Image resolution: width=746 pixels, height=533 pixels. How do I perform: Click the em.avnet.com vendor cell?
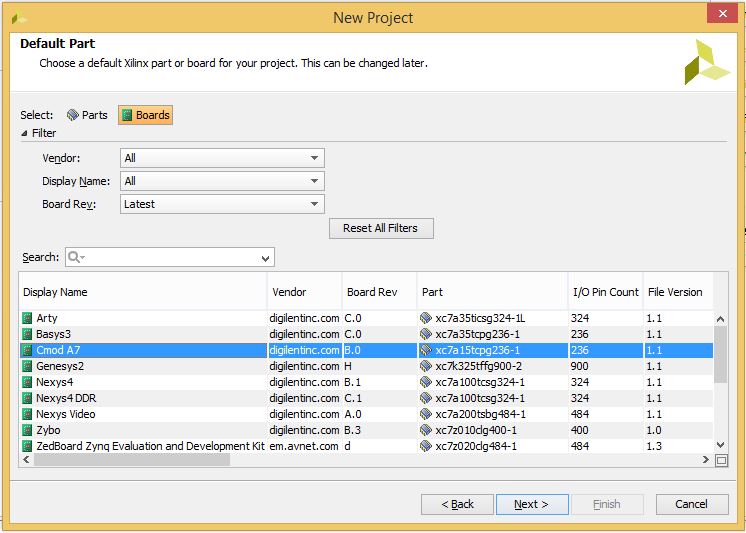(304, 446)
